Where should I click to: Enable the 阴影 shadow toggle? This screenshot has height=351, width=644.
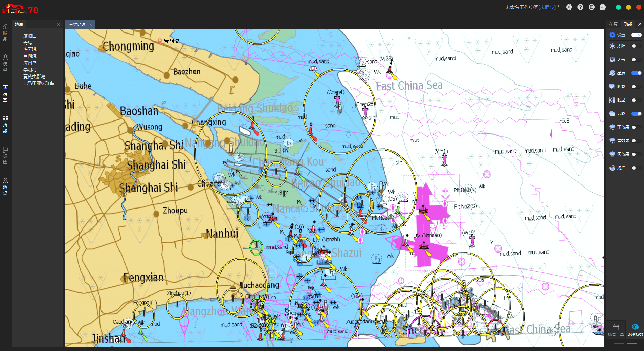pos(636,87)
